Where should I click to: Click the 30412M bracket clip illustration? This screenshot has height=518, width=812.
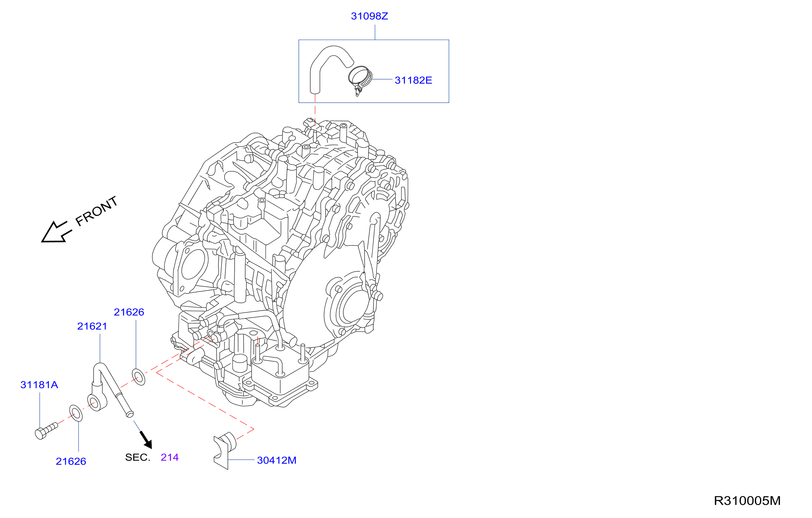(225, 450)
